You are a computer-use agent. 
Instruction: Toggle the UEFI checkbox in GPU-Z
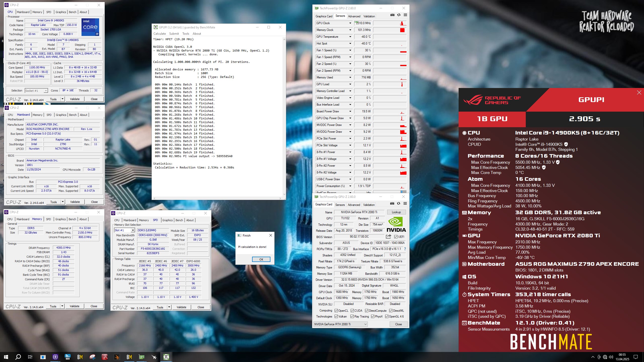coord(396,237)
